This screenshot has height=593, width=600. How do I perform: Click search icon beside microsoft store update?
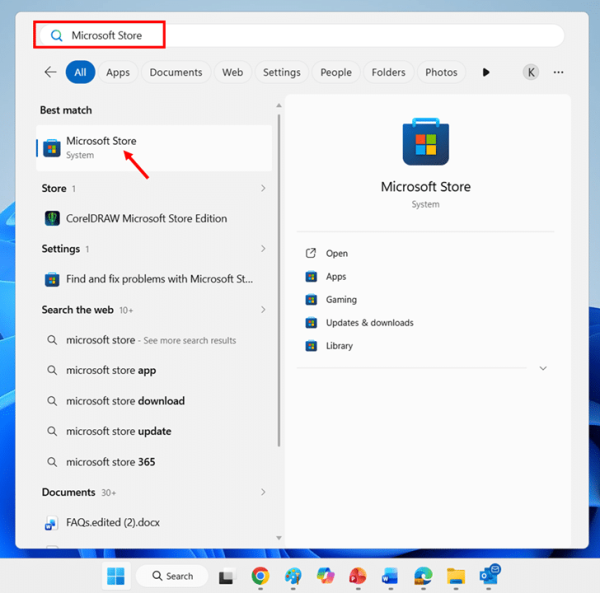[x=52, y=431]
